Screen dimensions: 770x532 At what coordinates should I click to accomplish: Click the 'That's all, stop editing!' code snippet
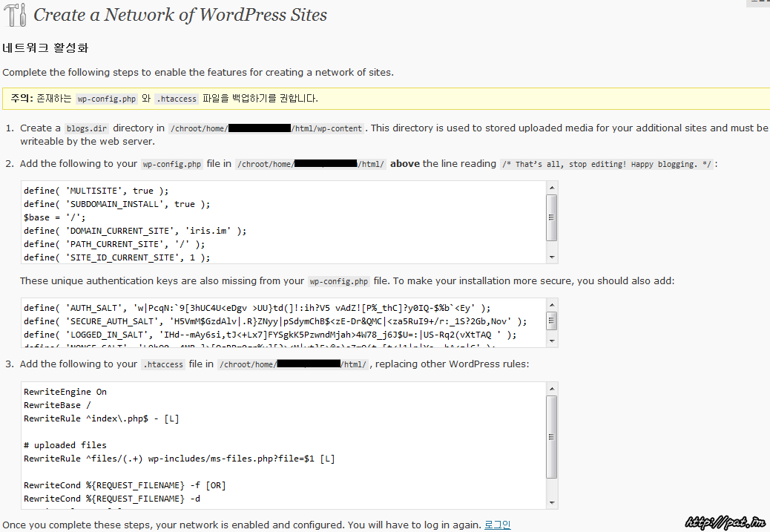pos(607,164)
